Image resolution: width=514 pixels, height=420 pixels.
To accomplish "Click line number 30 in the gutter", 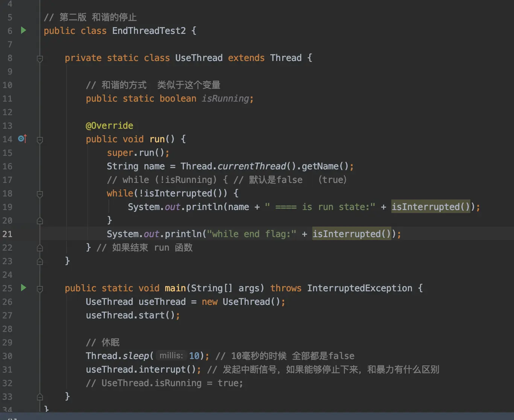I will (x=8, y=356).
